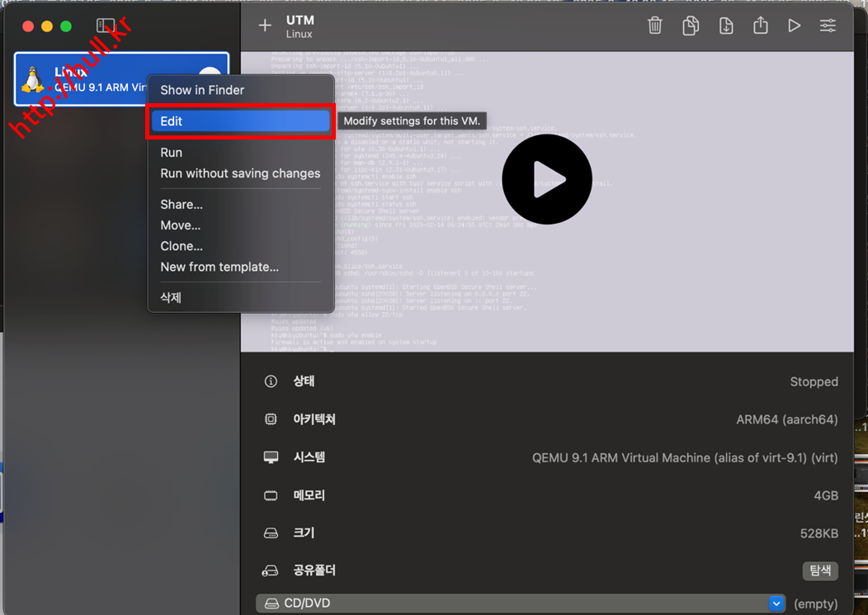
Task: Open VM settings sliders icon
Action: [828, 26]
